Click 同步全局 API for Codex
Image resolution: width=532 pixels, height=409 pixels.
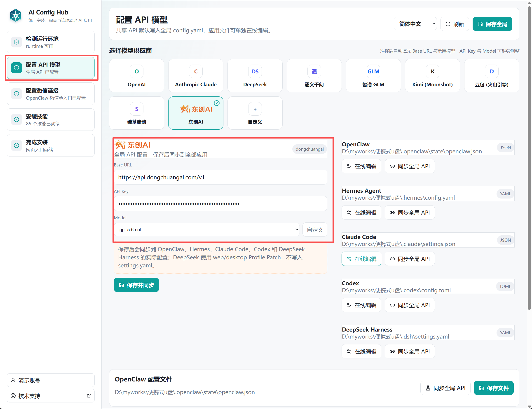click(410, 305)
